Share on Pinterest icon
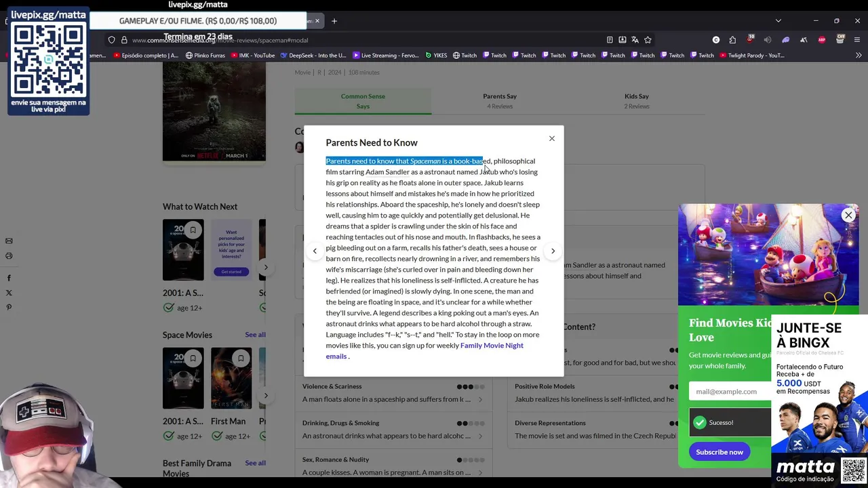 9,308
